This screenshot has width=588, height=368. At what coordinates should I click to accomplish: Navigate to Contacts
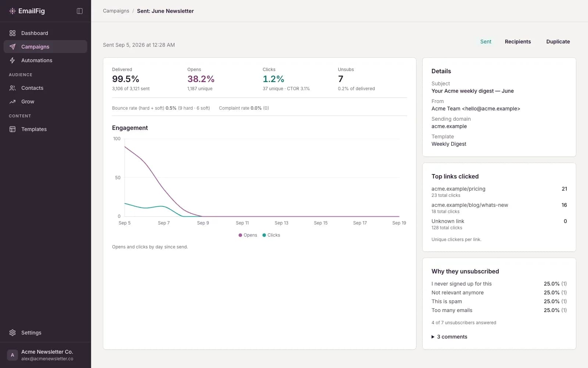[x=45, y=88]
